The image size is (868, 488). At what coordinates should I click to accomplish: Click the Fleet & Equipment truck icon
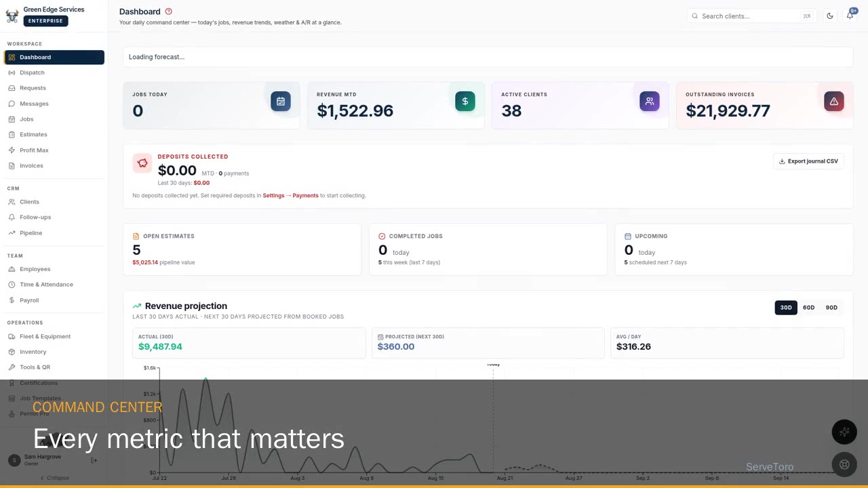click(12, 336)
